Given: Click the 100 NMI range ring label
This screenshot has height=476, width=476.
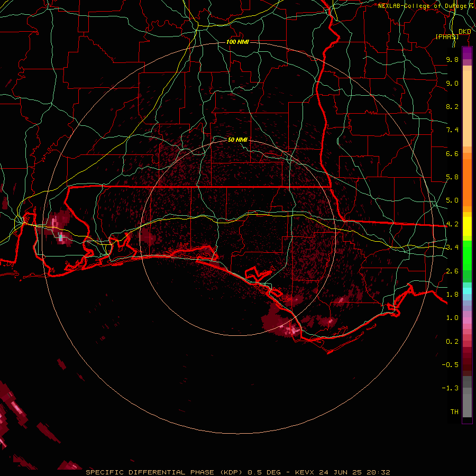Looking at the screenshot, I should click(237, 42).
